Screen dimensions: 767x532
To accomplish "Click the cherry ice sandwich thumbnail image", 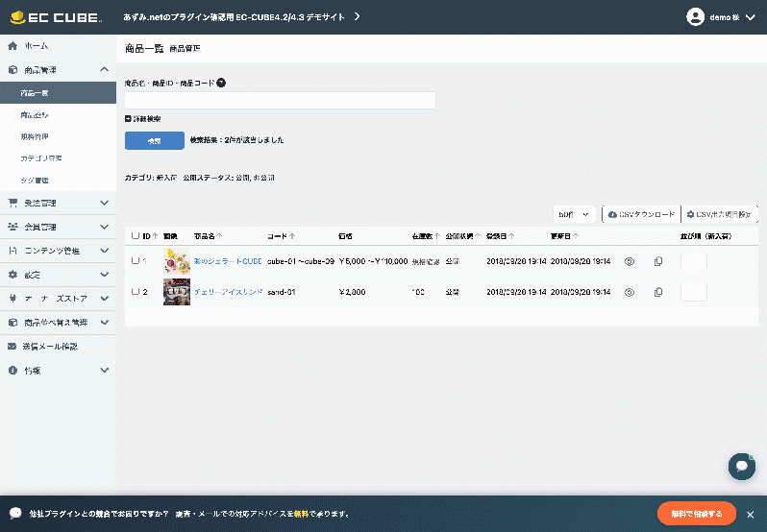I will 177,292.
